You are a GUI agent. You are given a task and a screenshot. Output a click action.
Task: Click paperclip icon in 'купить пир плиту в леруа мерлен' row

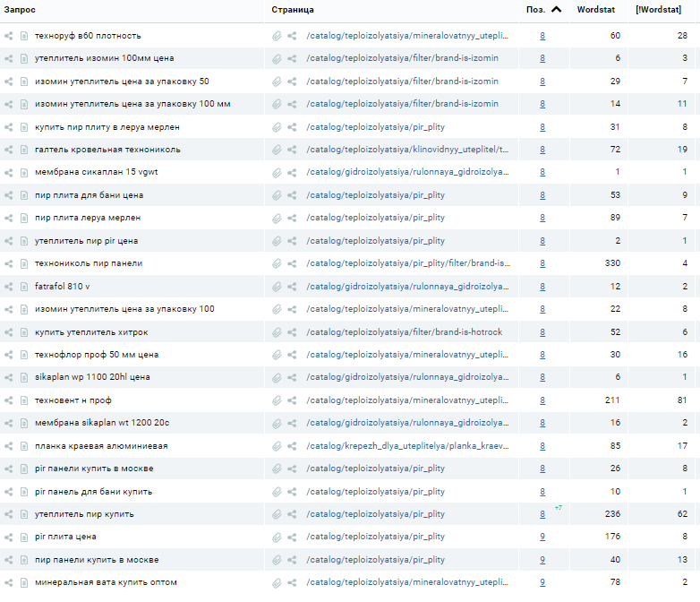pos(277,127)
